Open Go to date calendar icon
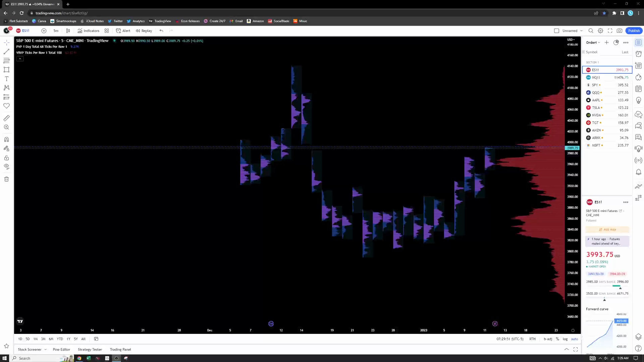644x362 pixels. coord(96,339)
